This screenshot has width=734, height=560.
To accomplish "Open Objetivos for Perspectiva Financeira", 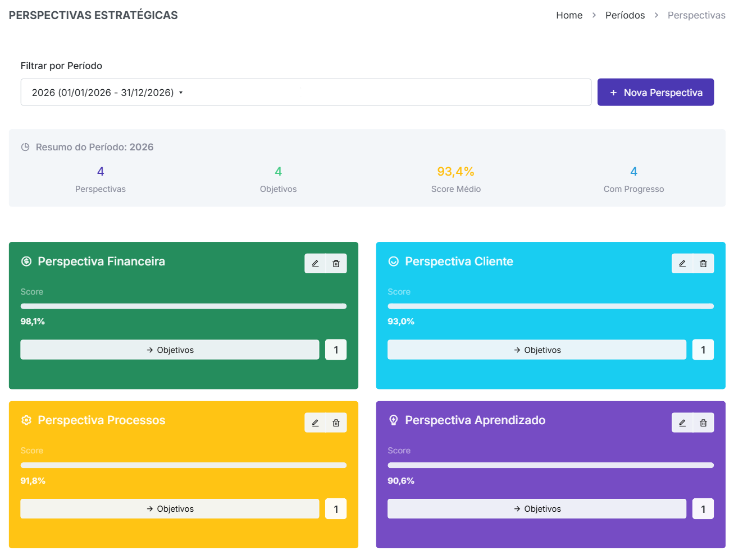I will coord(170,350).
